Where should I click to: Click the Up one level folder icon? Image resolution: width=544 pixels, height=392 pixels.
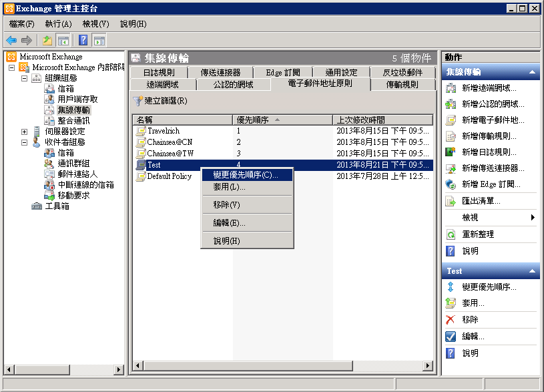coord(47,41)
